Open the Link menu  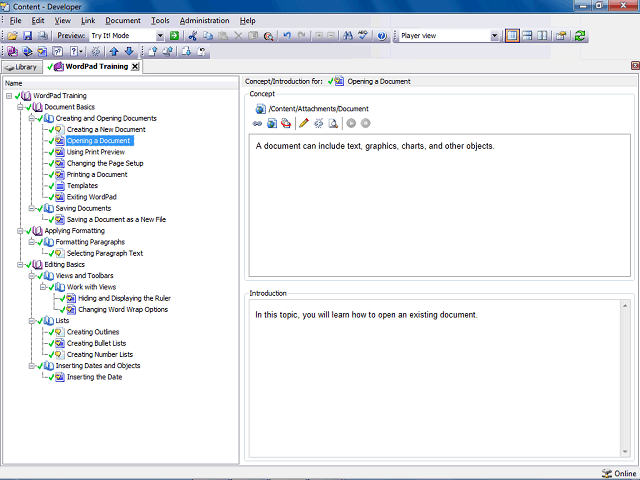pyautogui.click(x=88, y=20)
